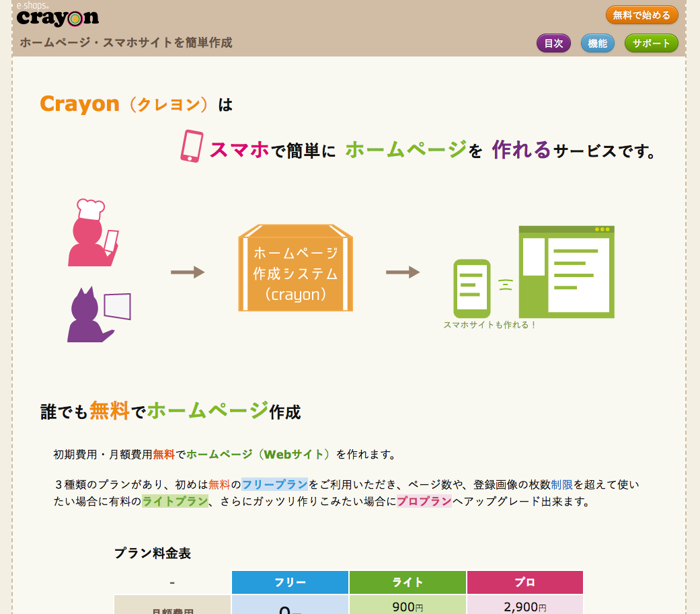700x614 pixels.
Task: Click the orange ホームページ作成システム box
Action: [296, 268]
